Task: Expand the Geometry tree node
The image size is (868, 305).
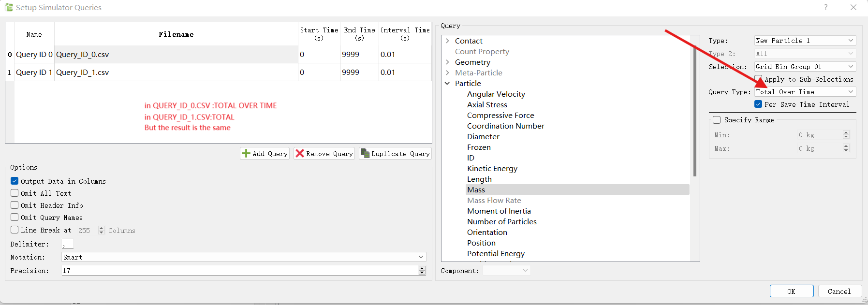Action: click(x=447, y=62)
